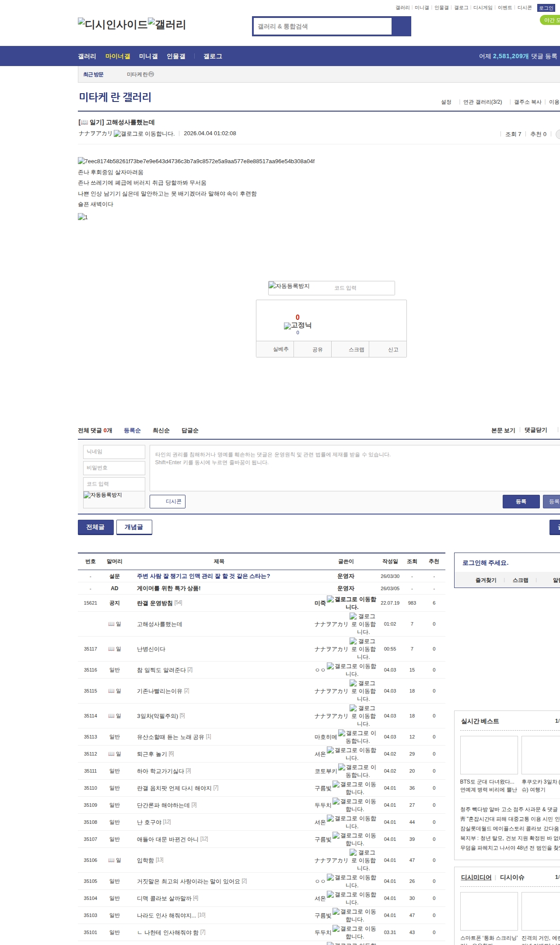Image resolution: width=560 pixels, height=945 pixels.
Task: Open the gallog icon in the 난병신이다 row
Action: tap(363, 649)
